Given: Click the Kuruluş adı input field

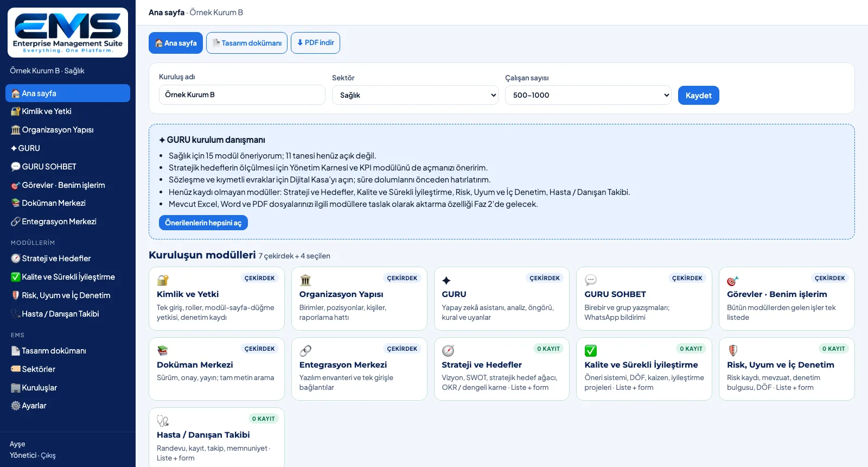Looking at the screenshot, I should (242, 94).
